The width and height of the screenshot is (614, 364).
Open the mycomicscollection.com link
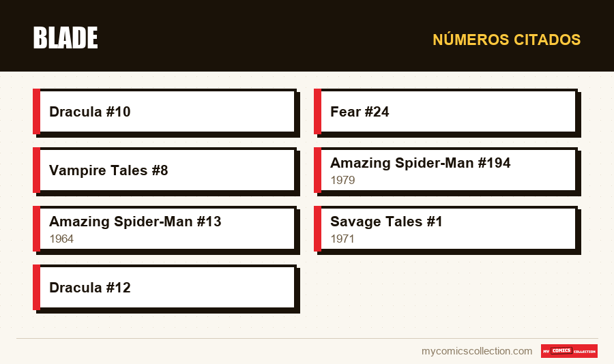477,351
